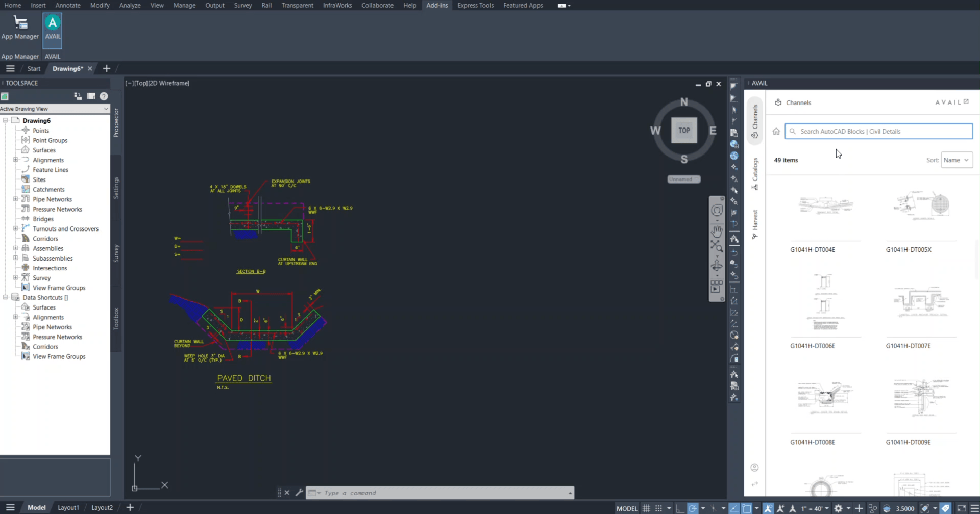Toggle ortho mode in status bar
Screen dimensions: 980x514
click(x=680, y=508)
